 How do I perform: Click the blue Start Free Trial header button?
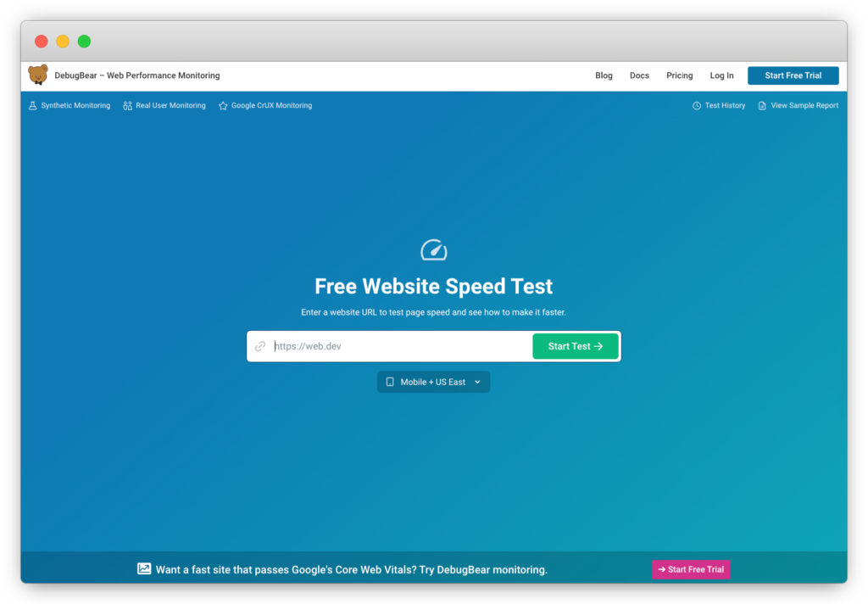[x=793, y=75]
